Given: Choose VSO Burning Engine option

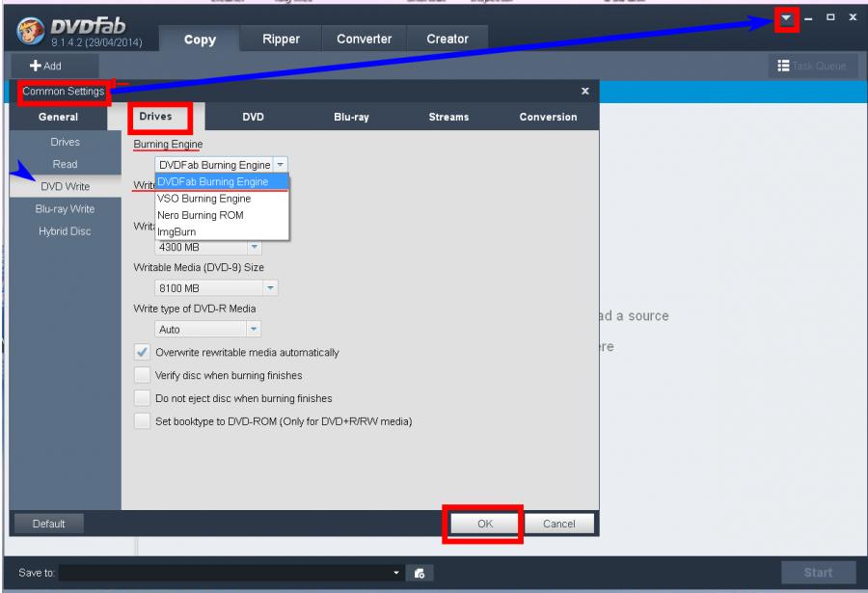Looking at the screenshot, I should 222,199.
